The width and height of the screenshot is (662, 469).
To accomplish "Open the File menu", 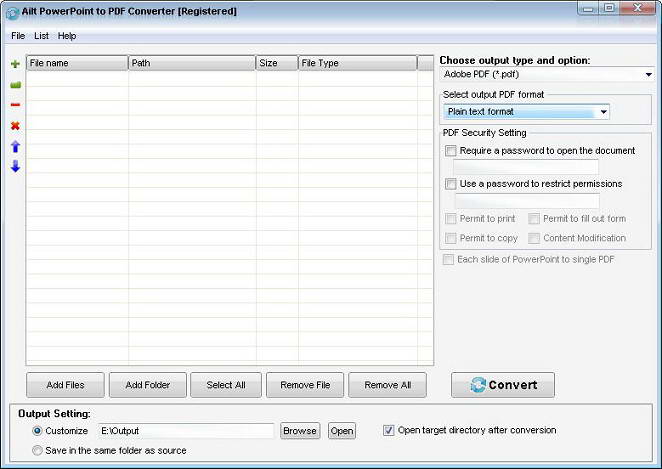I will tap(18, 36).
